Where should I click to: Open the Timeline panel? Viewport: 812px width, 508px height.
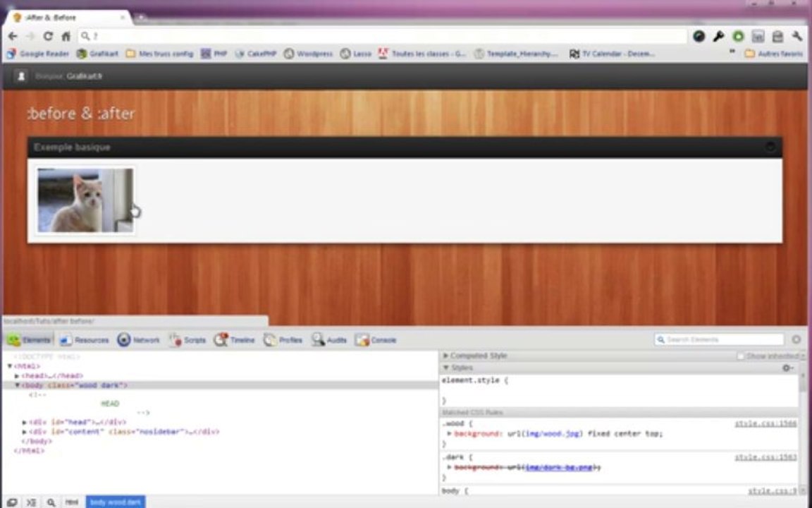click(x=235, y=340)
